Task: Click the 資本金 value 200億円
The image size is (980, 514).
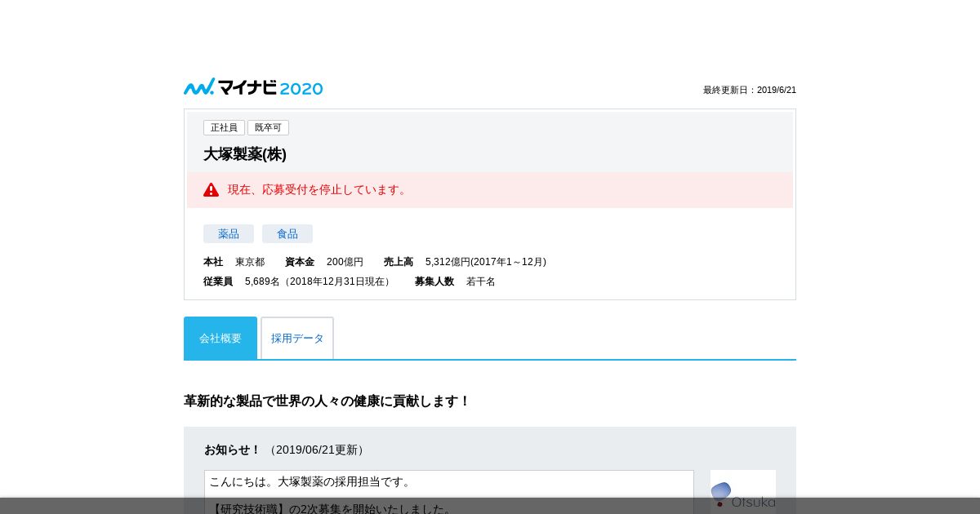Action: 345,262
